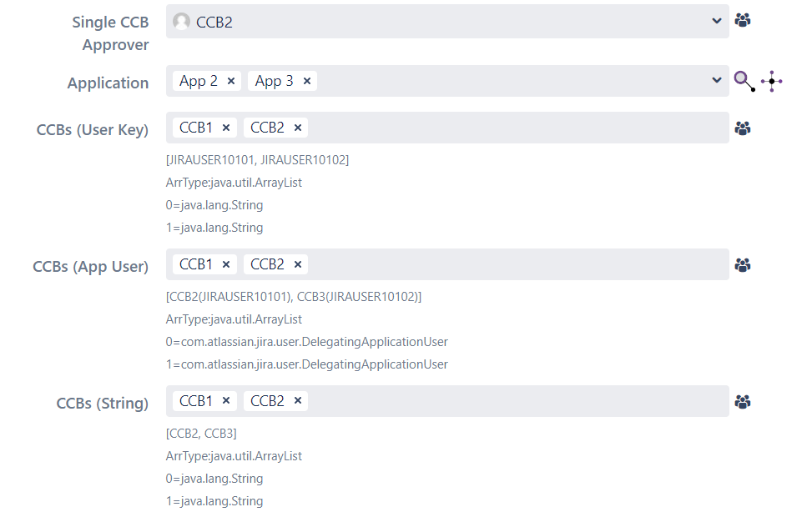The height and width of the screenshot is (512, 812).
Task: Open the magnifier search icon beside Application
Action: tap(744, 81)
